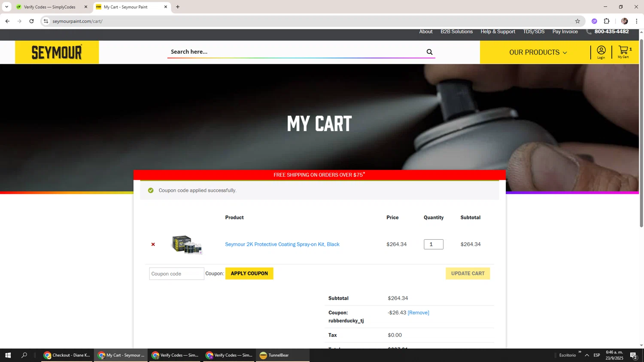Click the ESP language indicator
The width and height of the screenshot is (644, 362).
coord(597,355)
